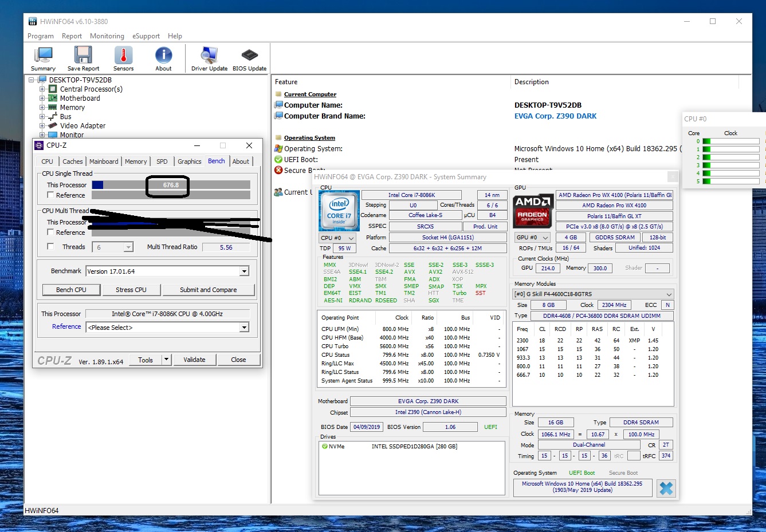This screenshot has height=532, width=766.
Task: Click the UEFI Boot green check icon
Action: 278,160
